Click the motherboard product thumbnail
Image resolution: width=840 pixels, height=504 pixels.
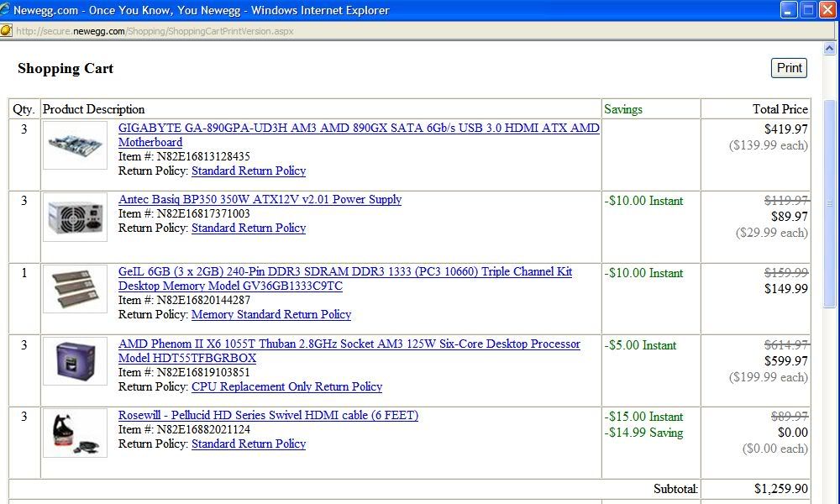point(75,144)
